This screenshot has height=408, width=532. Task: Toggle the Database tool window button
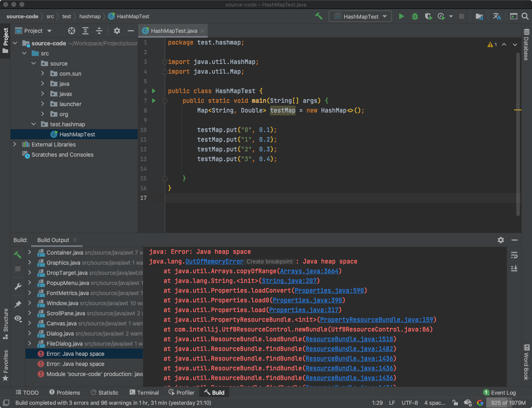pyautogui.click(x=526, y=45)
